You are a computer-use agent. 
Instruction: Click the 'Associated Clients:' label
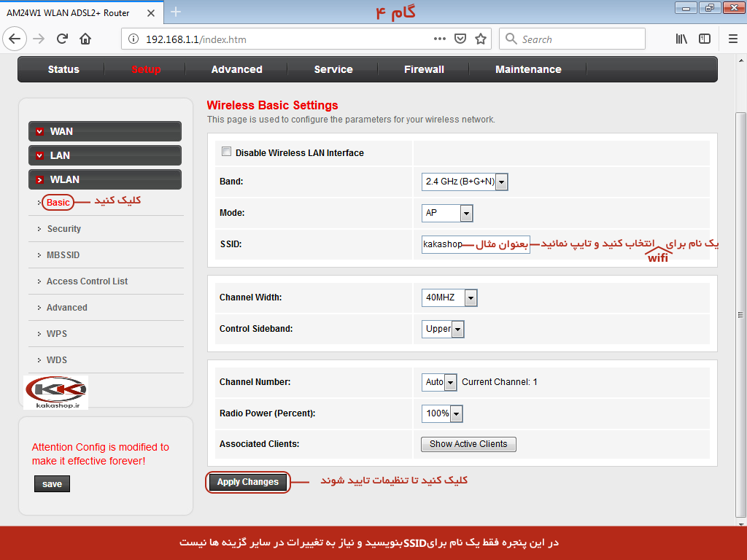tap(259, 444)
